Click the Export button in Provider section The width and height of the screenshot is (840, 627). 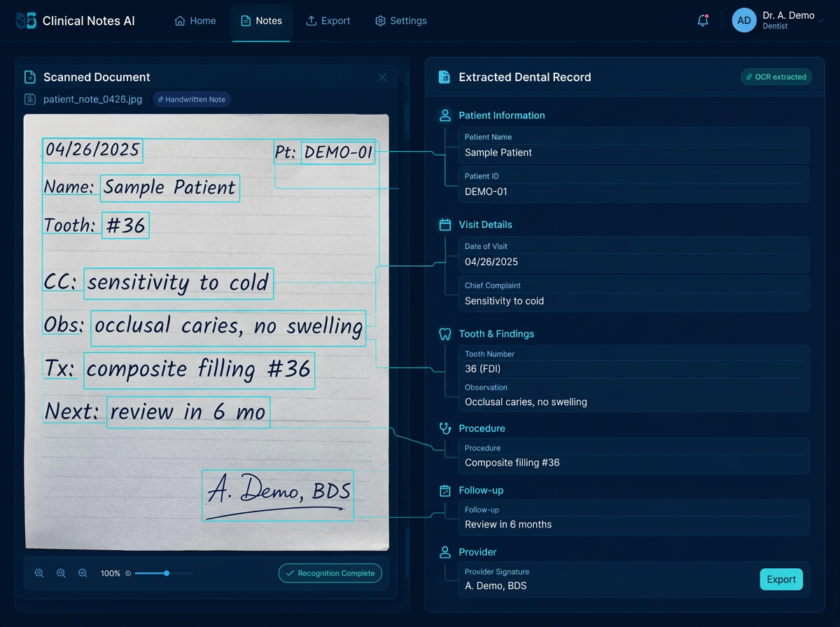point(781,579)
